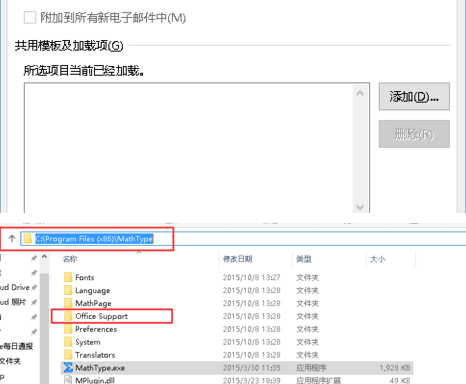Click the templates list up scroll arrow
The image size is (466, 384).
360,94
